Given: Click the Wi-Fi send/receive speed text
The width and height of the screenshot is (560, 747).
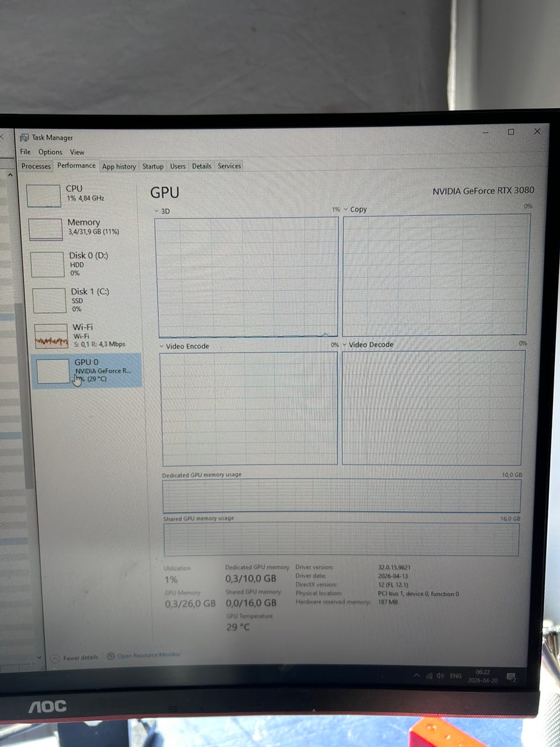Looking at the screenshot, I should coord(100,344).
